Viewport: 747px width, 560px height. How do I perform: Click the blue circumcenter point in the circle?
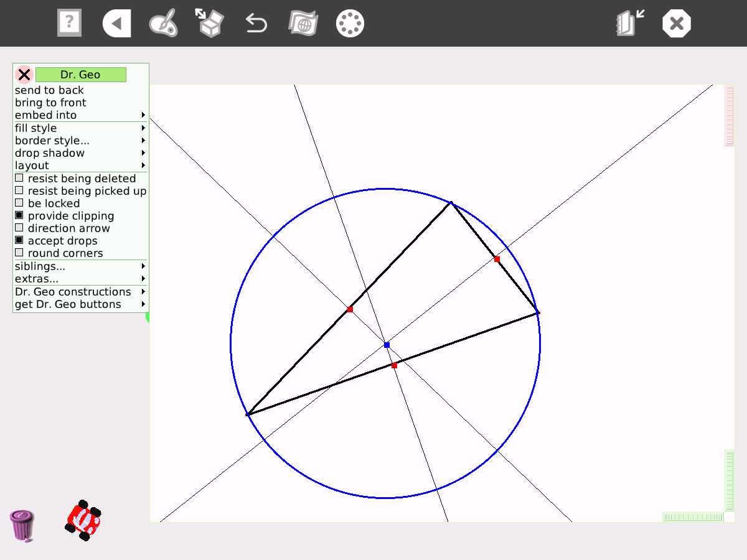click(387, 345)
